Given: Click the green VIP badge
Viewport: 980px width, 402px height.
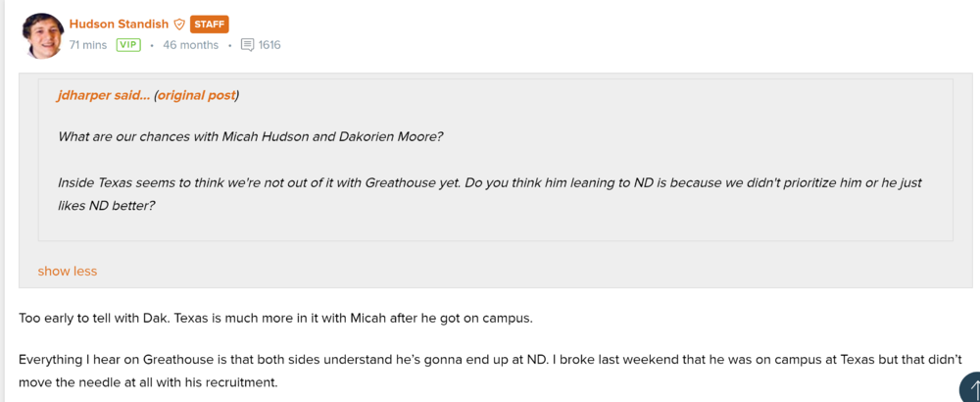Looking at the screenshot, I should pos(128,45).
